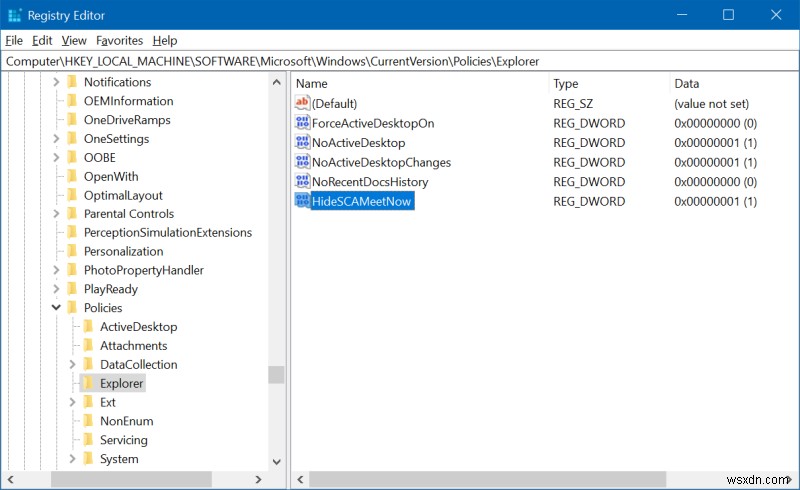Open the View menu

click(x=74, y=40)
